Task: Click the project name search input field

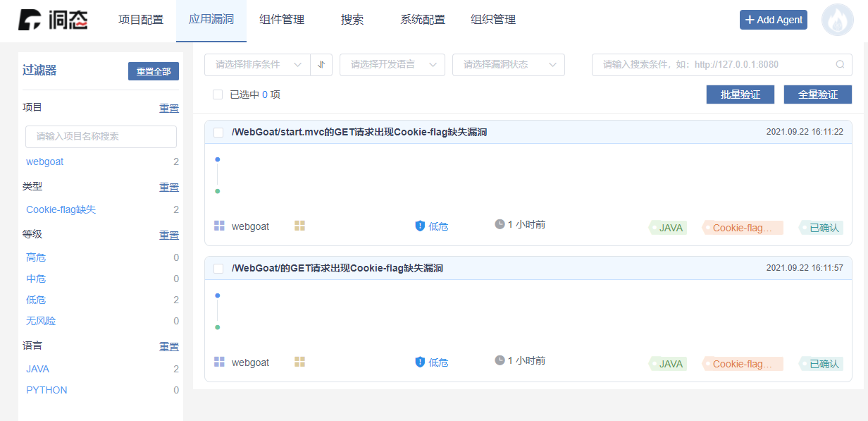Action: click(101, 137)
